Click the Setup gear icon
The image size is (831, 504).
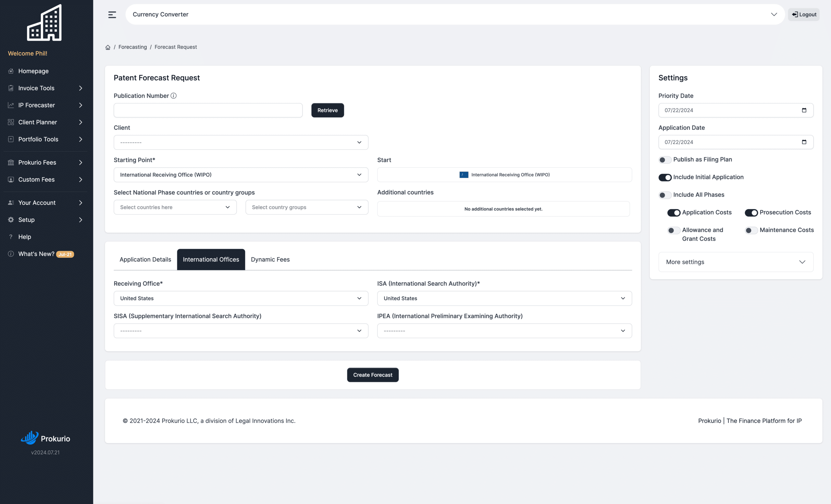coord(11,220)
